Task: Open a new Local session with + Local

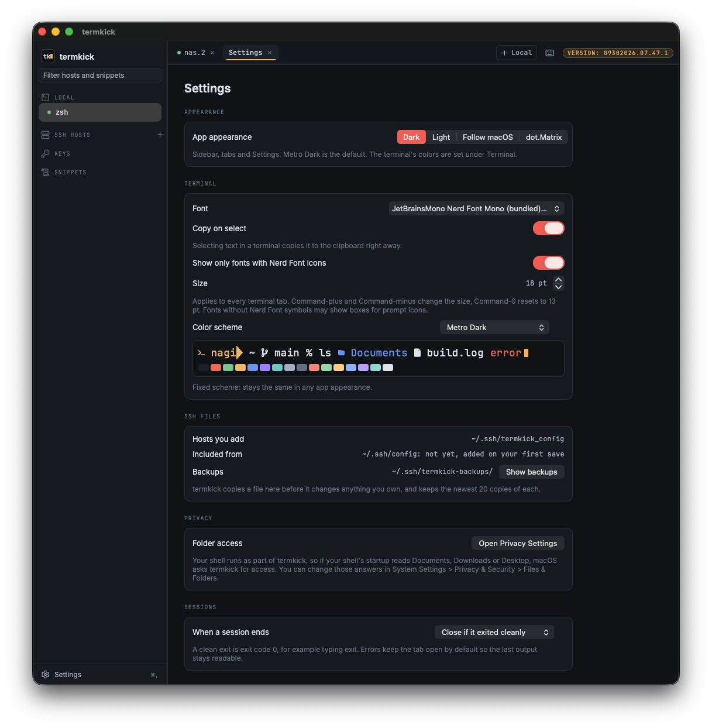Action: coord(517,53)
